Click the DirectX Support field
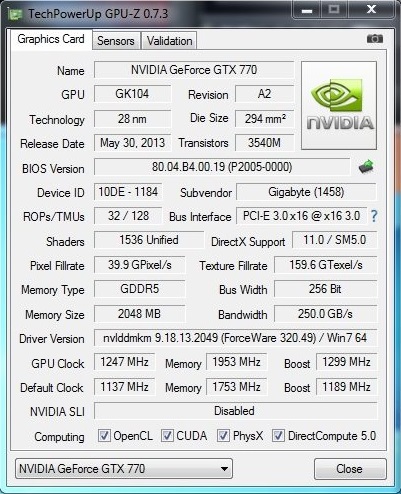 click(335, 240)
